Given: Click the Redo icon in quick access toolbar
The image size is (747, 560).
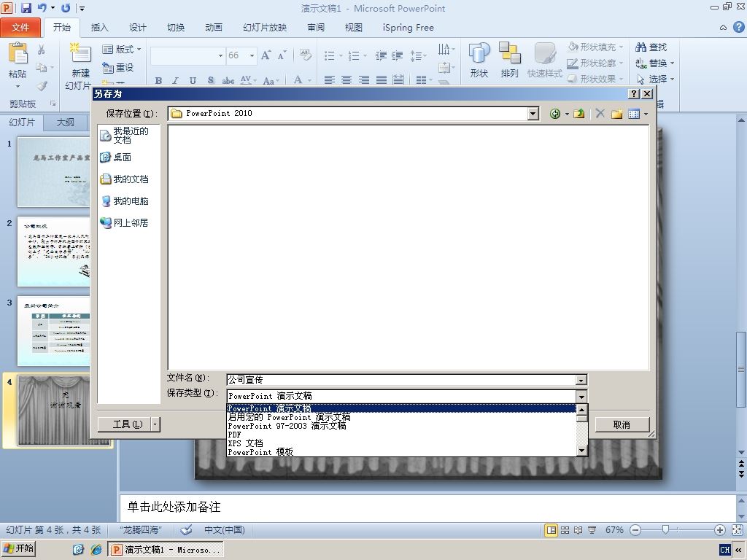Looking at the screenshot, I should pyautogui.click(x=66, y=7).
